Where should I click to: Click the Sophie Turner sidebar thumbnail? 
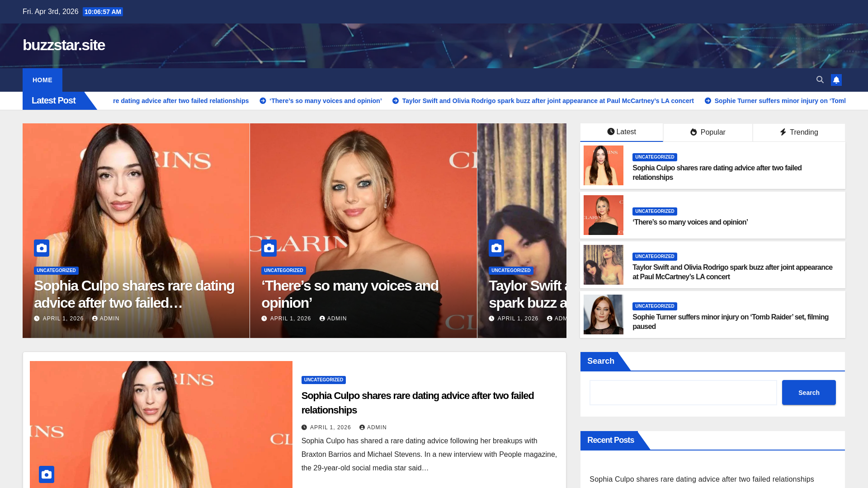click(x=604, y=314)
